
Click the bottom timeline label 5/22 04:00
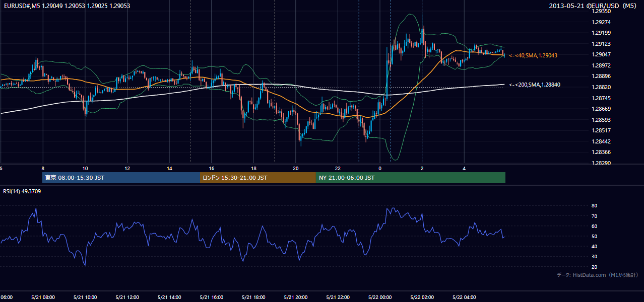click(465, 297)
